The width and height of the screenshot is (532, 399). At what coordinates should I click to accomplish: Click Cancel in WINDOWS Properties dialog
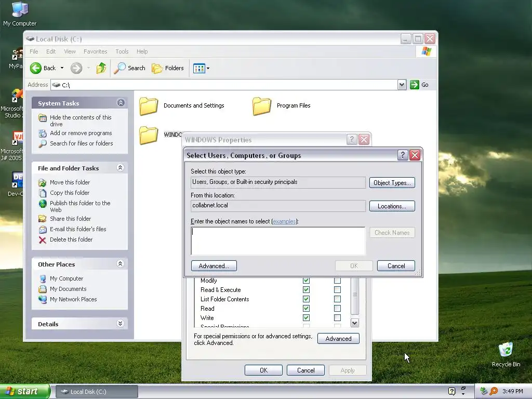[305, 370]
